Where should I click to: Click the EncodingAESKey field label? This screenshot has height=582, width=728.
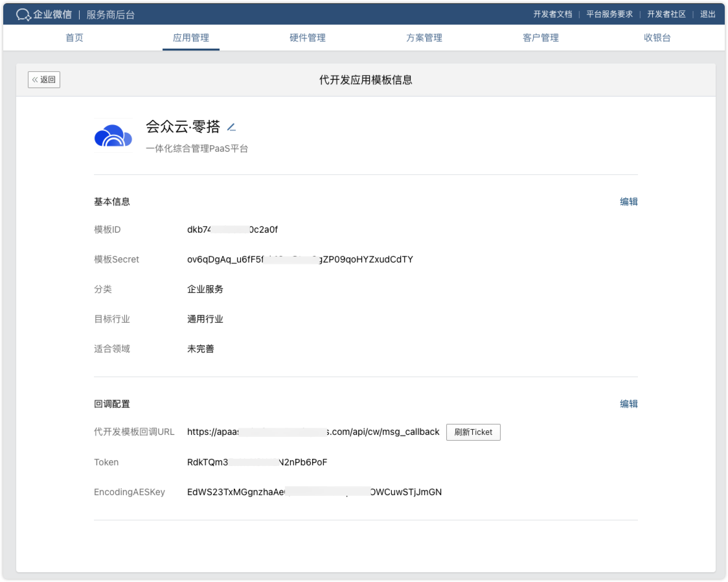click(x=130, y=492)
